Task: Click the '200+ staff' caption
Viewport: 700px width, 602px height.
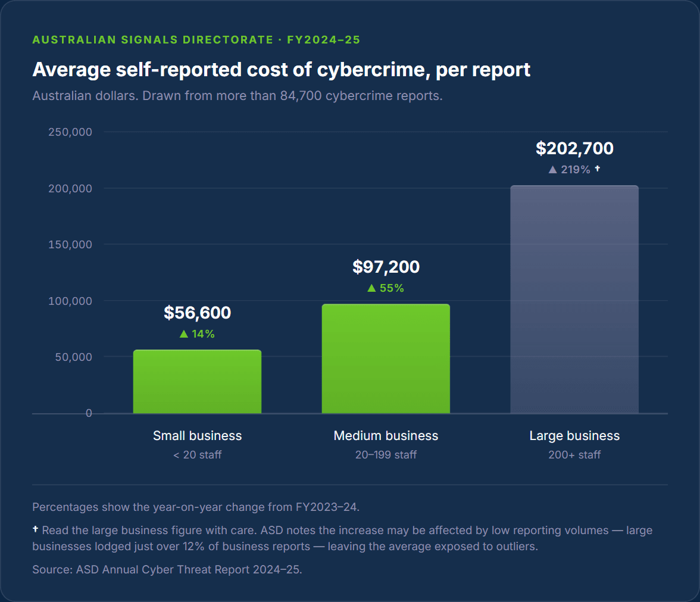Action: (574, 455)
